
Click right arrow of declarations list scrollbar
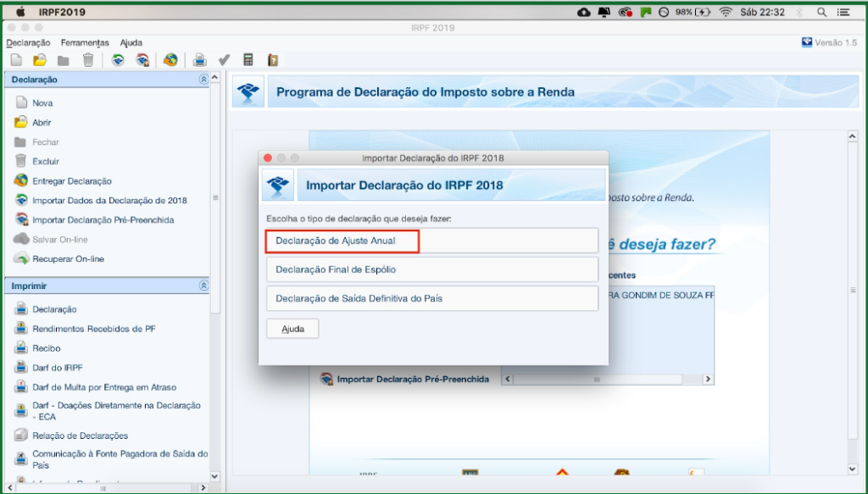pos(708,380)
